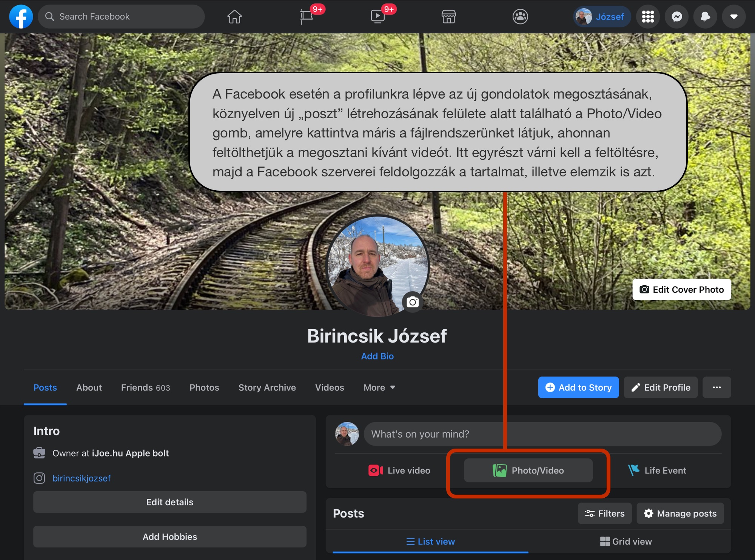Open the Story Archive tab
The width and height of the screenshot is (755, 560).
267,388
